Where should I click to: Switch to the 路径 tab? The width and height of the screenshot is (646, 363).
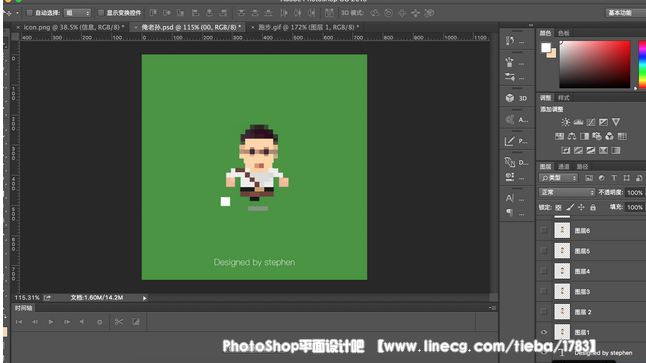[582, 166]
